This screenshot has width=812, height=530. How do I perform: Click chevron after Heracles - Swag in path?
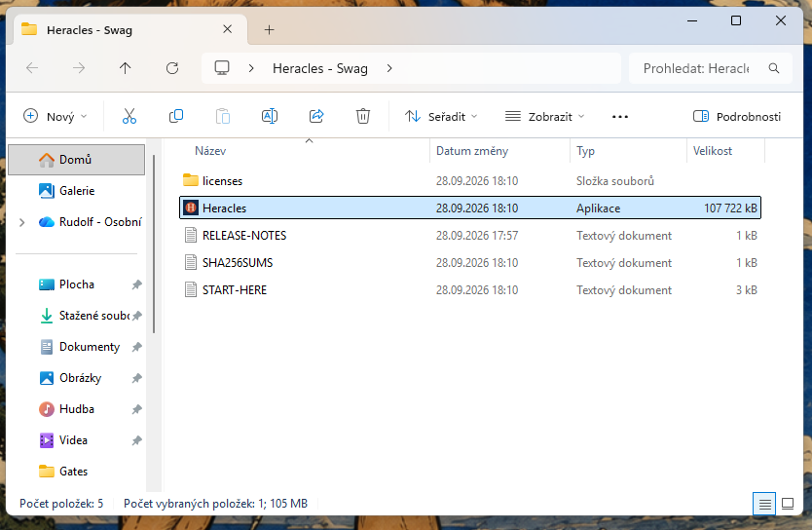pyautogui.click(x=389, y=68)
